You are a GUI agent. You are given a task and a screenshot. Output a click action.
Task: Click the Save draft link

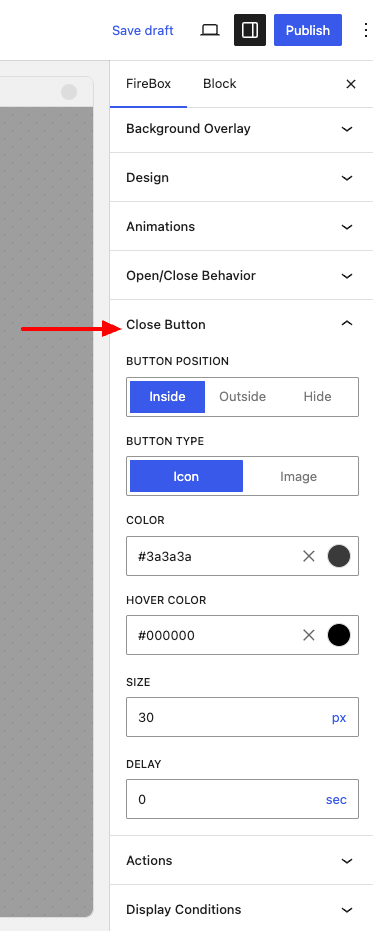pos(143,30)
